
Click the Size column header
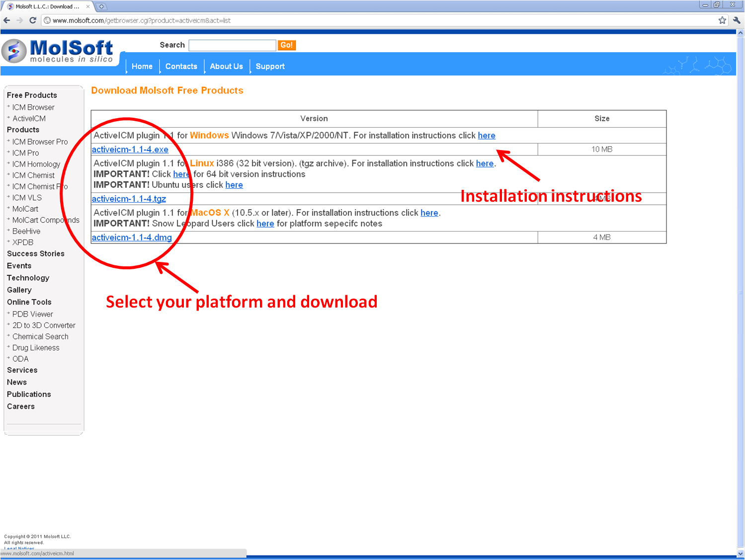(602, 119)
